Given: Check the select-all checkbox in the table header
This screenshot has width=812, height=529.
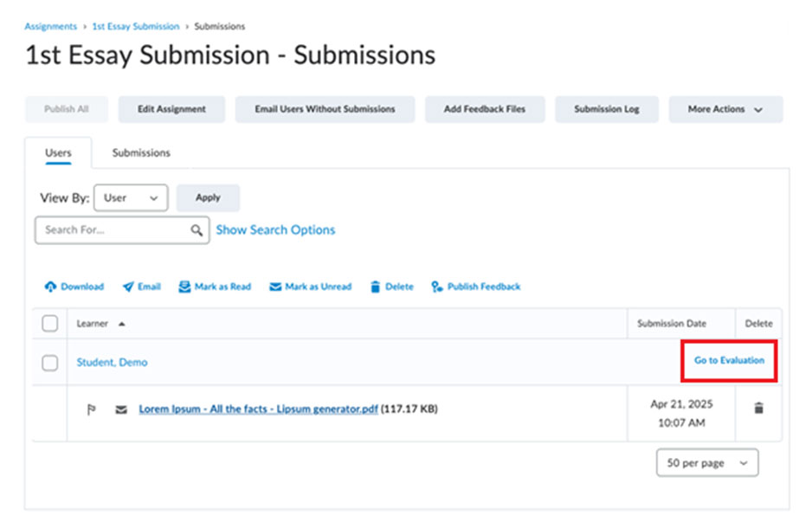Looking at the screenshot, I should coord(49,323).
